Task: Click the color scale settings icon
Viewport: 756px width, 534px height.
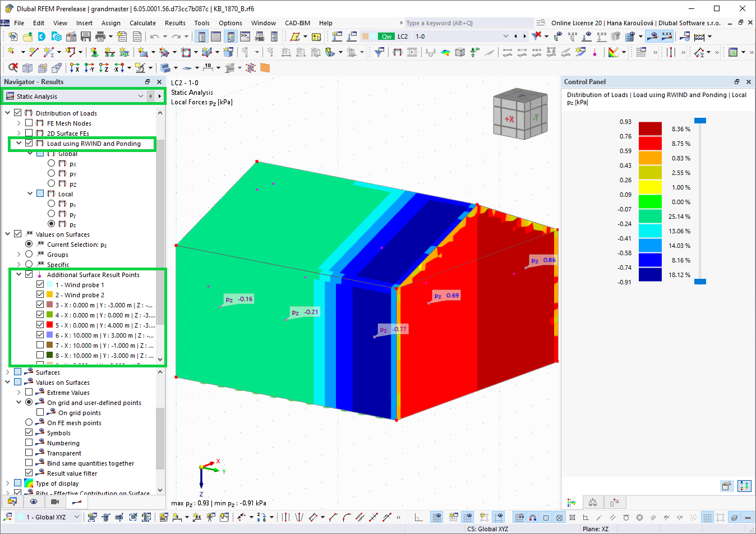Action: (x=614, y=52)
